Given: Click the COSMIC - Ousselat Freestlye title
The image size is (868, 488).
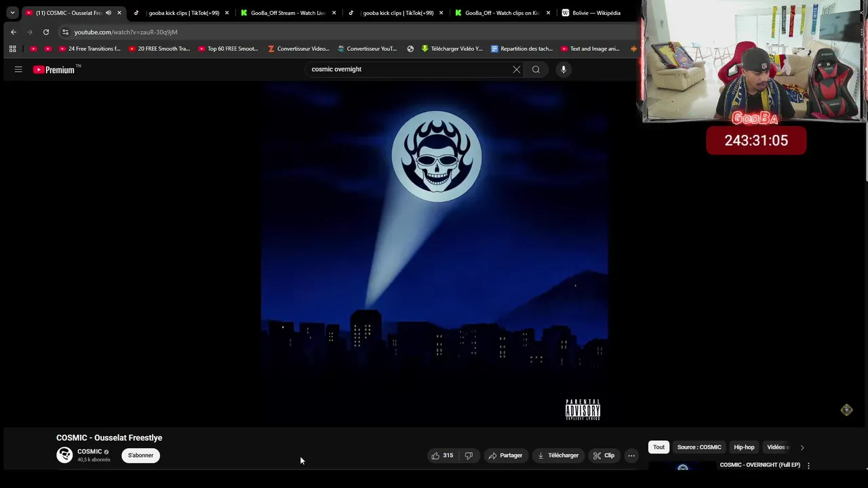Looking at the screenshot, I should tap(109, 438).
